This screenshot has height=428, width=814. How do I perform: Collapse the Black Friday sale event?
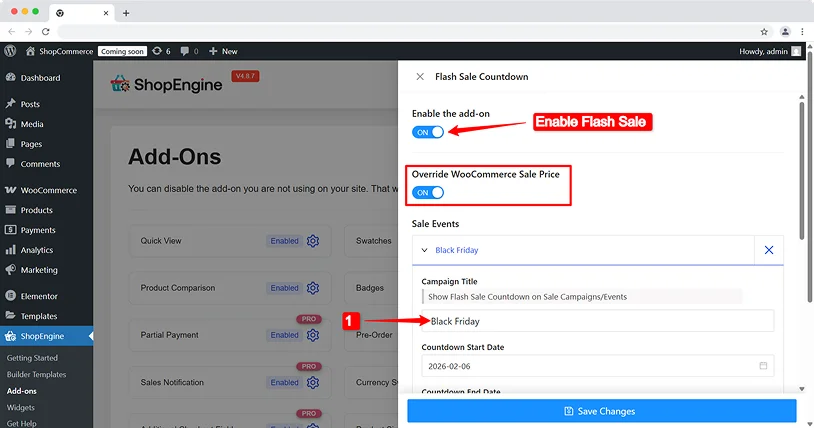click(424, 251)
